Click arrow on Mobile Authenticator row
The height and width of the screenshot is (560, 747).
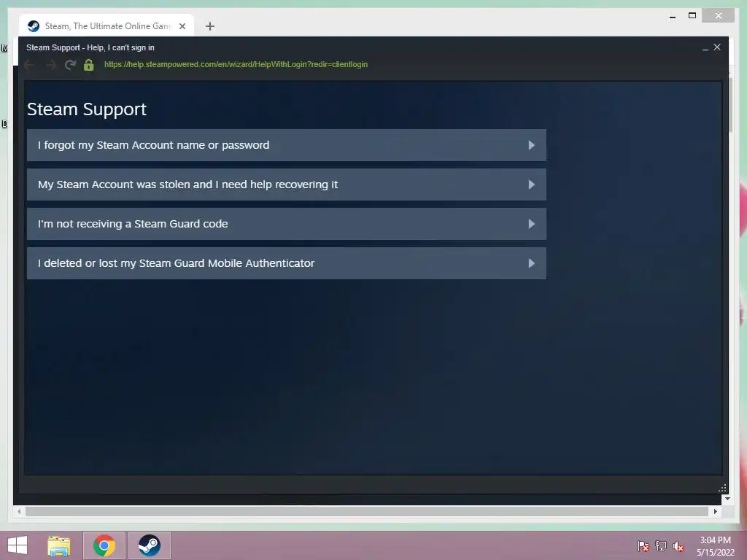pyautogui.click(x=532, y=263)
